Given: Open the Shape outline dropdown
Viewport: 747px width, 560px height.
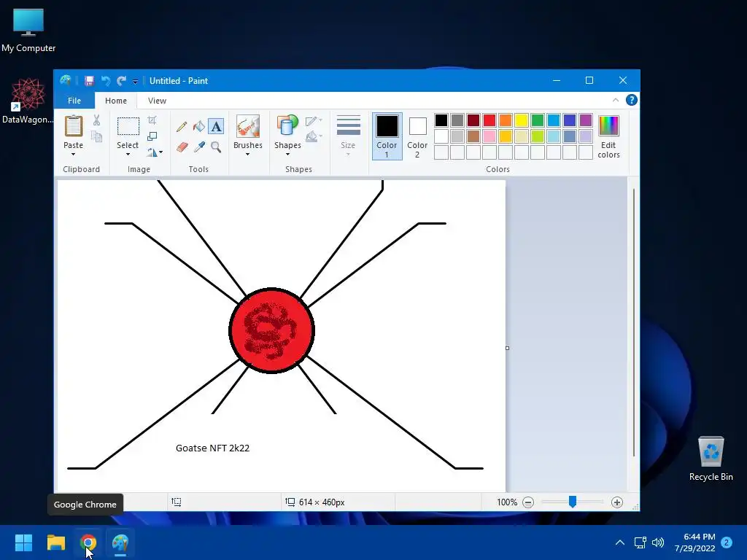Looking at the screenshot, I should pyautogui.click(x=314, y=121).
